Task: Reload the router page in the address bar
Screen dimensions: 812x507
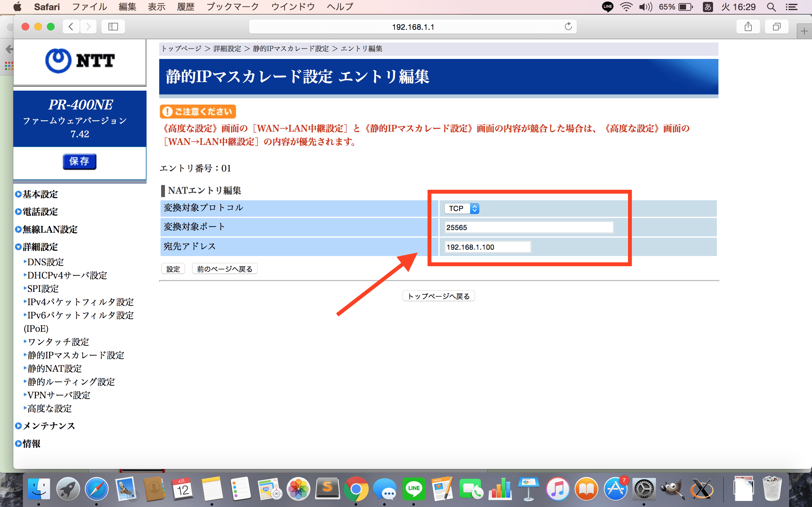Action: point(568,27)
